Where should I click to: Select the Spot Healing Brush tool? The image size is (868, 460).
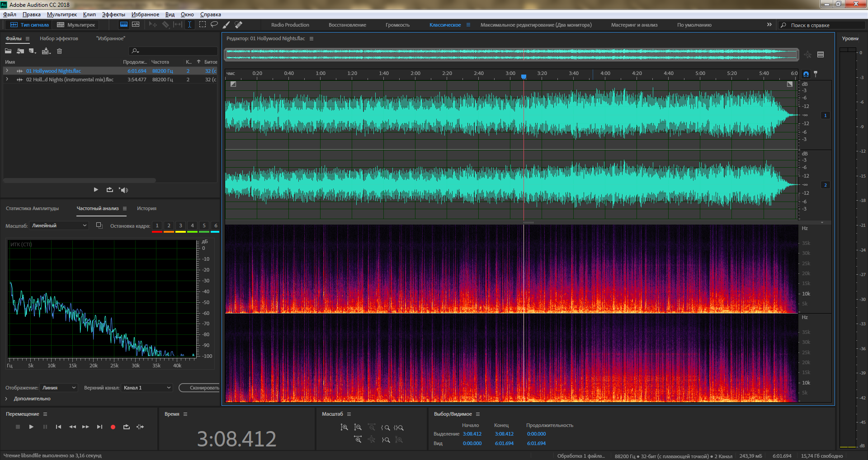tap(239, 25)
